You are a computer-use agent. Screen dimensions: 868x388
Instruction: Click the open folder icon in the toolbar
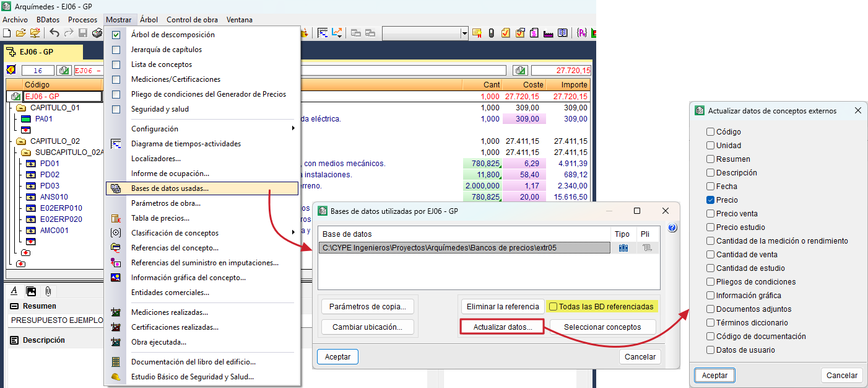[x=21, y=33]
